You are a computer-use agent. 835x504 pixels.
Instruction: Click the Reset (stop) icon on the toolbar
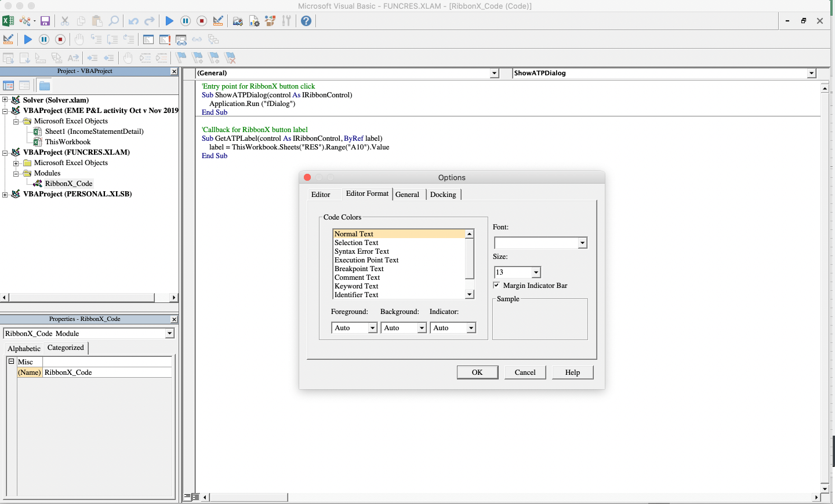point(201,21)
